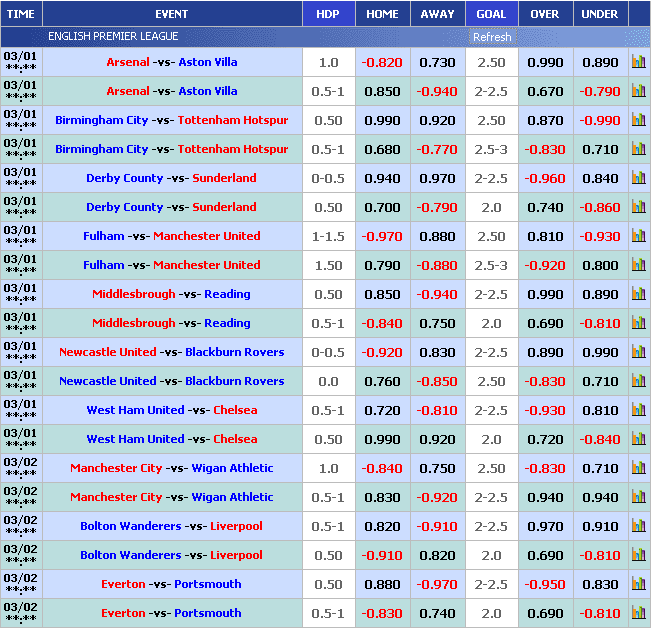This screenshot has height=628, width=651.
Task: Open chart icon for Newcastle United 0.0 handicap row
Action: pyautogui.click(x=639, y=381)
